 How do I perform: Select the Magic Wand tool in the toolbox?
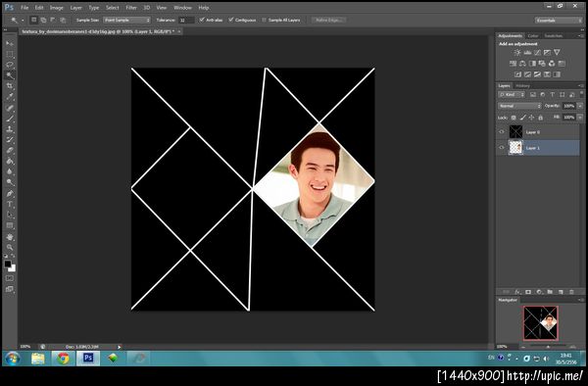[10, 75]
